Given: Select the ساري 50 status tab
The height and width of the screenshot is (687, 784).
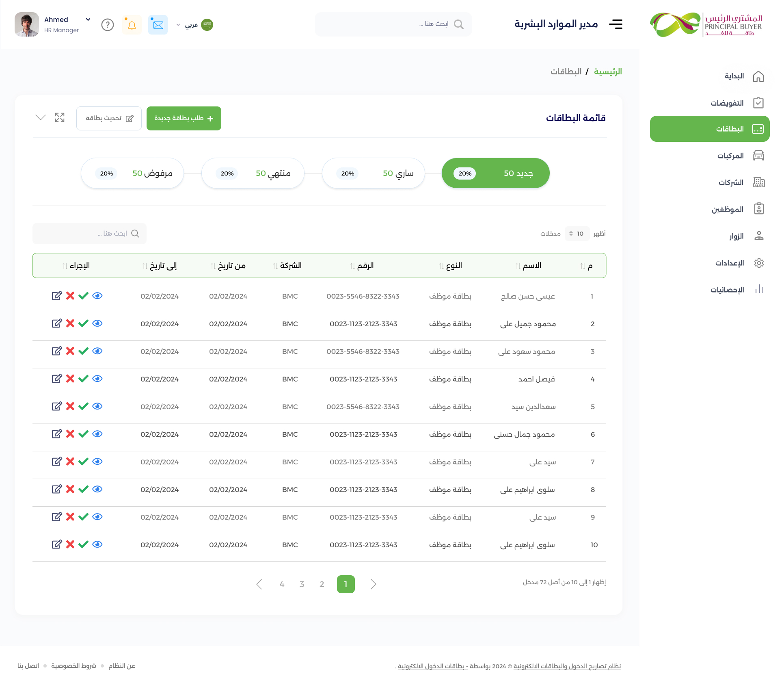Looking at the screenshot, I should (x=373, y=173).
